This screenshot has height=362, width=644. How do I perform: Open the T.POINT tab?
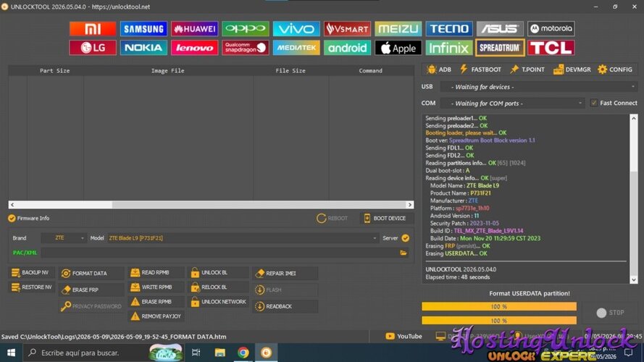527,70
